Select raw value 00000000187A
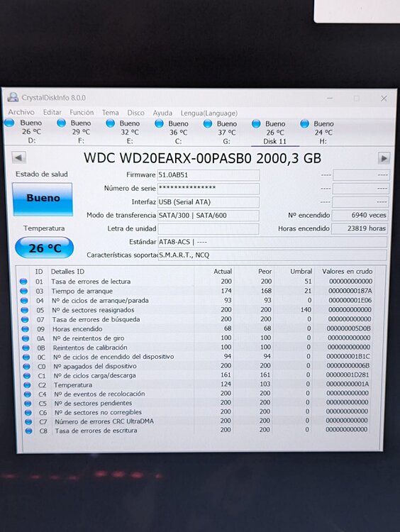The image size is (400, 532). [x=350, y=291]
